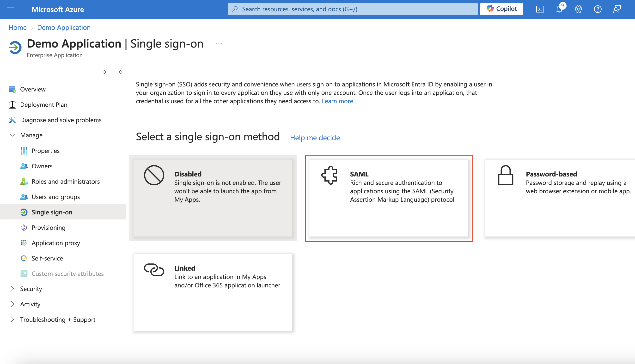Click the Learn more link
Viewport: 635px width, 364px height.
[338, 101]
